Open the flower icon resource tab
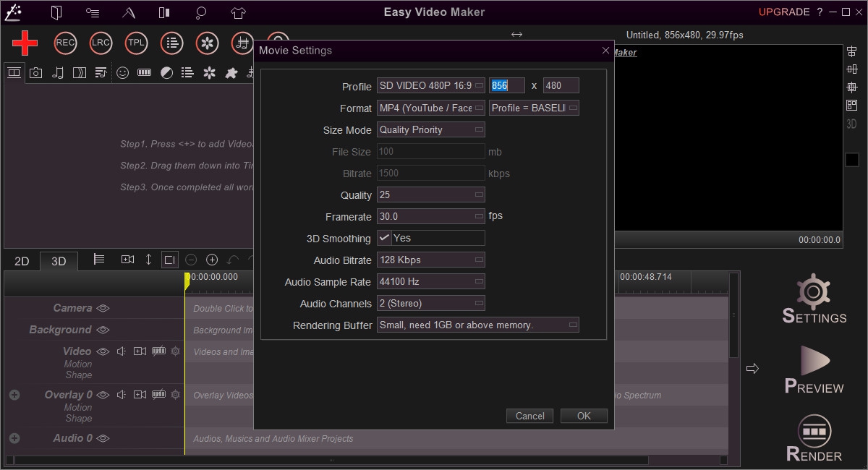Screen dimensions: 868x470 pyautogui.click(x=210, y=72)
